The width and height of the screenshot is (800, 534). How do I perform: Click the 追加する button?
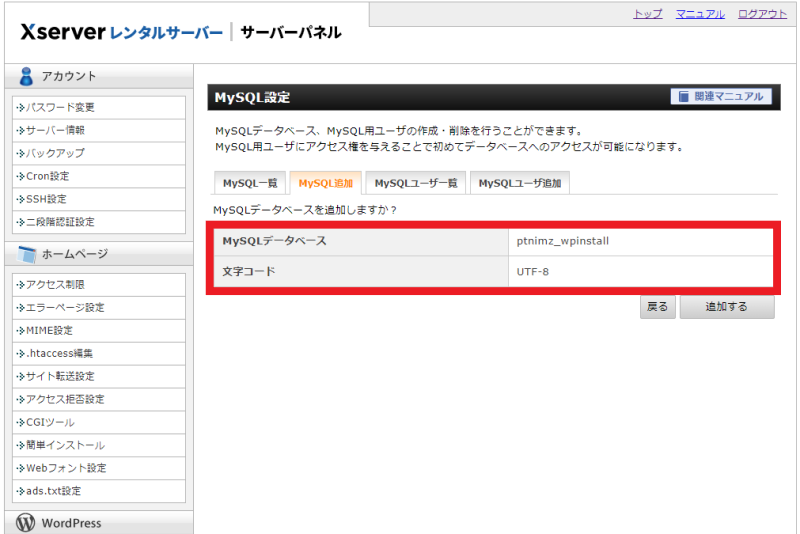[727, 307]
